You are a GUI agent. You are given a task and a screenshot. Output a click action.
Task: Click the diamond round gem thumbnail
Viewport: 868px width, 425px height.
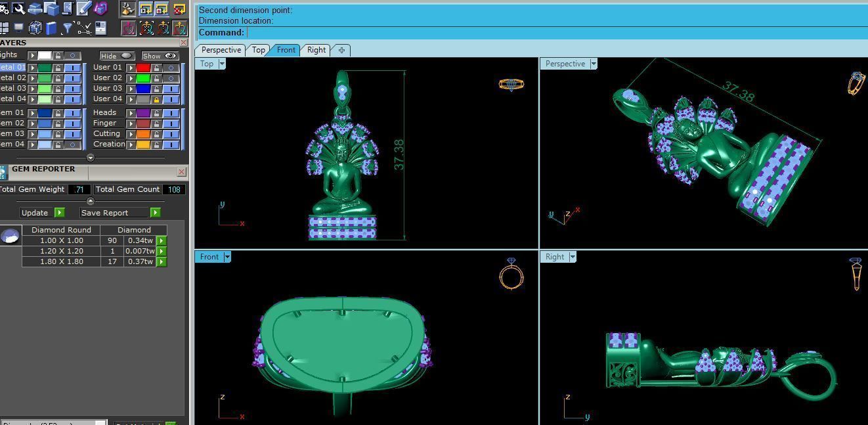point(9,236)
